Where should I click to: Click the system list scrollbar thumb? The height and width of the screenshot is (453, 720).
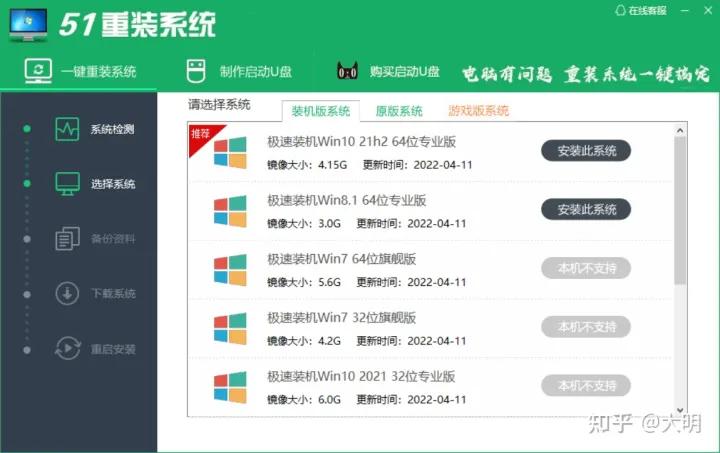coord(680,210)
